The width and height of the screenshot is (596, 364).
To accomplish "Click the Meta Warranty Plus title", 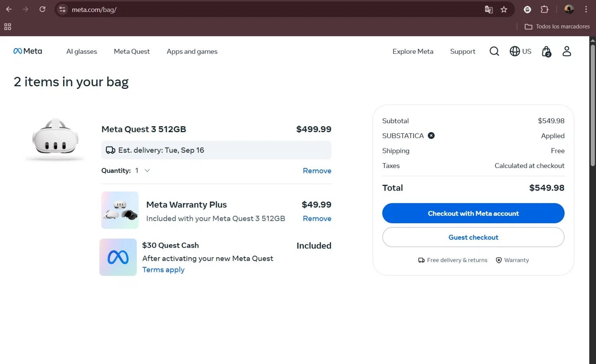I will [x=186, y=205].
